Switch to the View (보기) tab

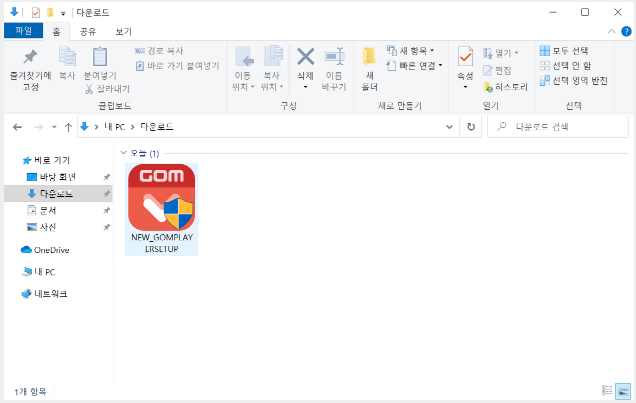pos(123,32)
